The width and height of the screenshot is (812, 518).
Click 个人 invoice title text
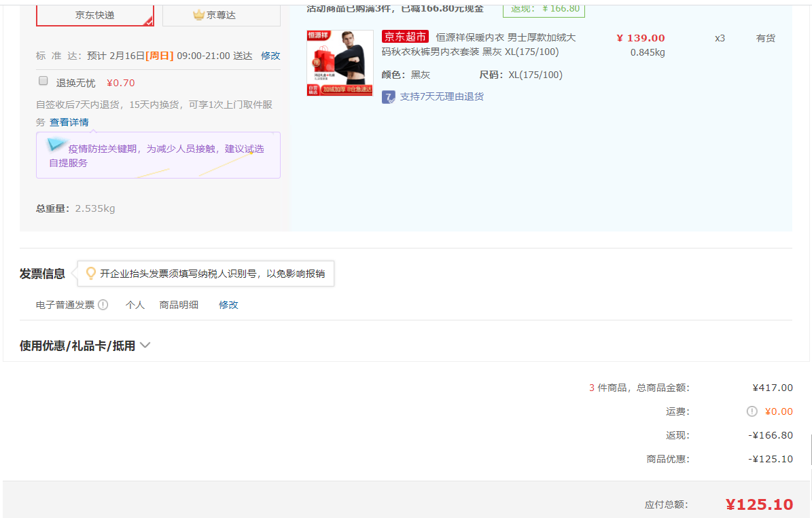(x=135, y=305)
